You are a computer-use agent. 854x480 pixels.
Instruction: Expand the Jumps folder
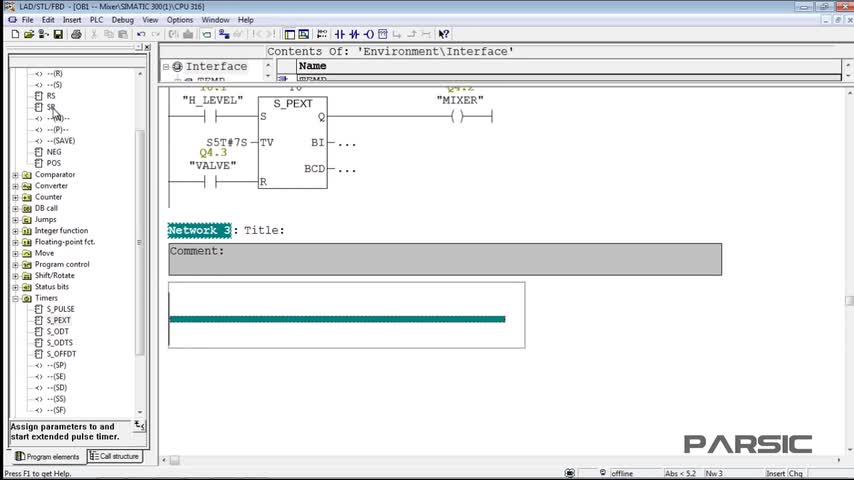tap(16, 220)
